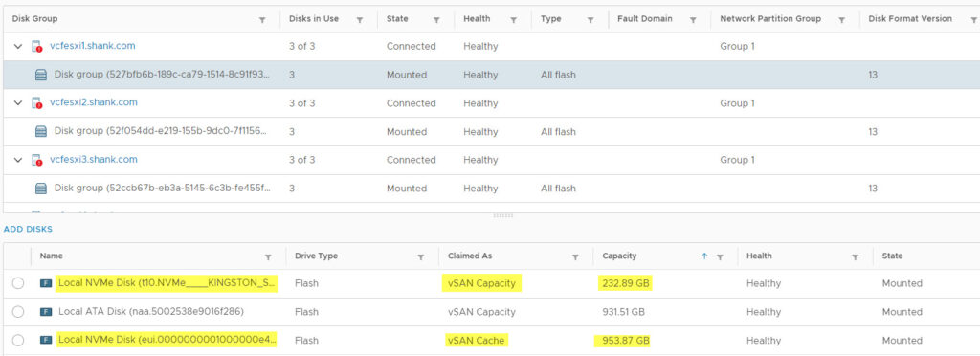Select radio button for eui.0000 NVMe disk
Image resolution: width=980 pixels, height=356 pixels.
pos(18,341)
